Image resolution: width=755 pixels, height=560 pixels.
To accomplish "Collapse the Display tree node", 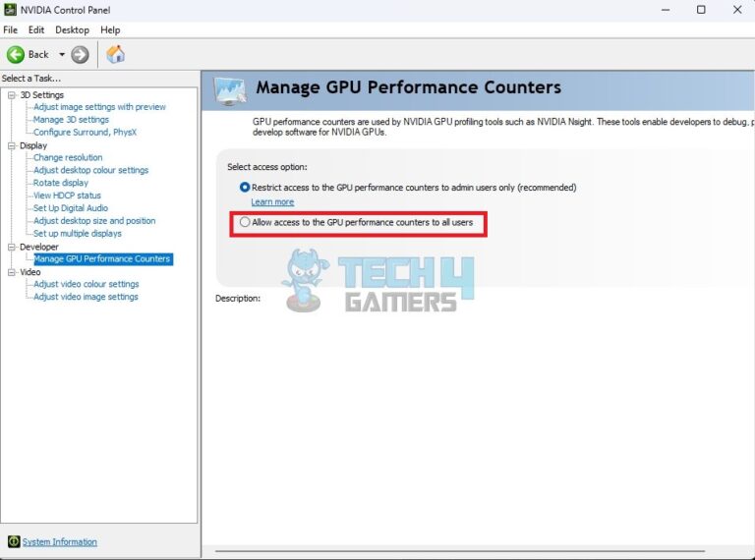I will click(12, 145).
